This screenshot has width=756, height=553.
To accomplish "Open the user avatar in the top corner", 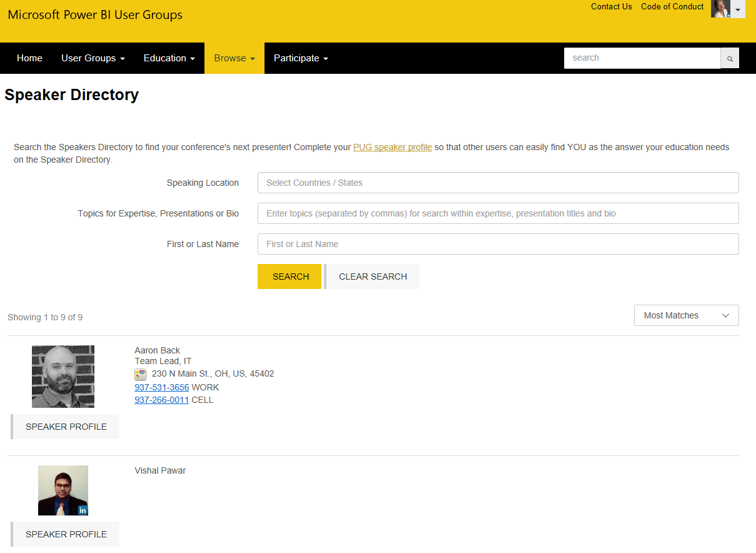I will coord(720,9).
